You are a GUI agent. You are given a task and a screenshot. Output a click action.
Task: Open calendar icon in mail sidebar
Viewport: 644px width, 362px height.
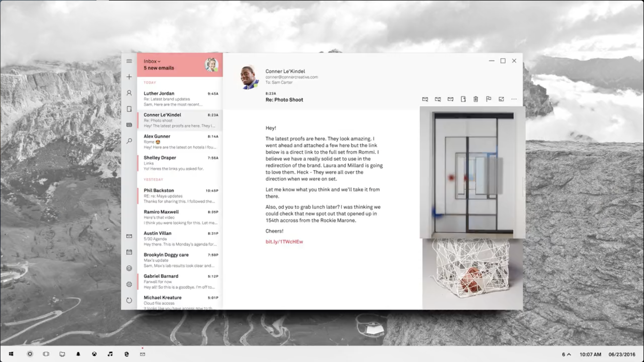129,252
